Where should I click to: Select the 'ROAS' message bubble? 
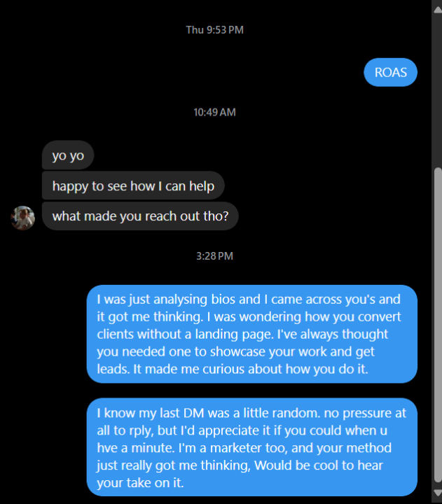[x=390, y=72]
